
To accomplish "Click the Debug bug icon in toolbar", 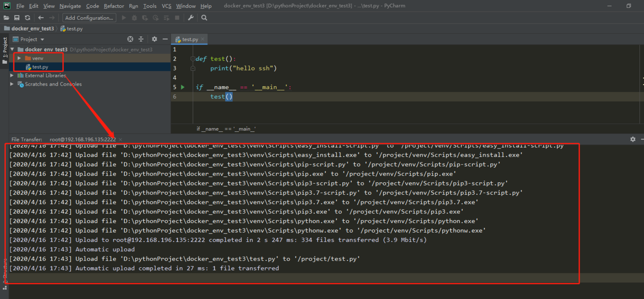I will 135,18.
